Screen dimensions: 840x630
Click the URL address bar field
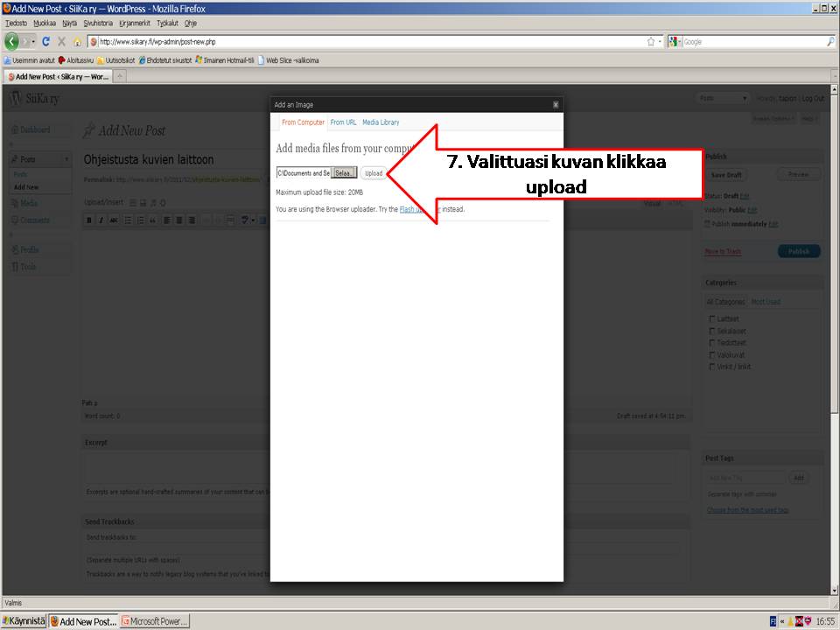(x=367, y=41)
